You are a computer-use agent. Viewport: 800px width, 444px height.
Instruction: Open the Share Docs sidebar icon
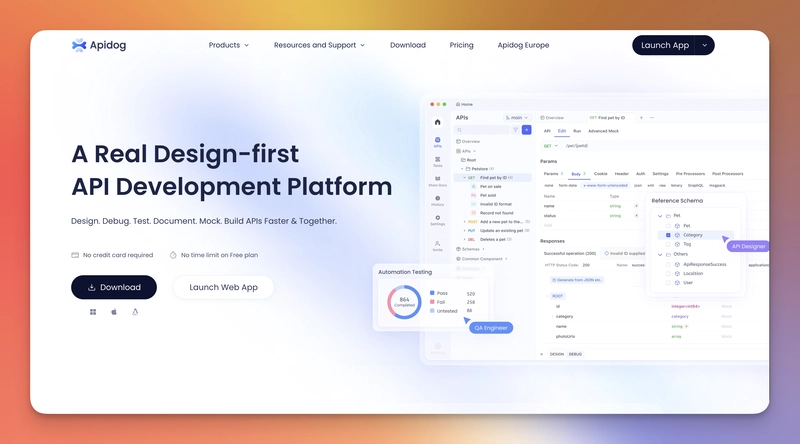point(437,181)
